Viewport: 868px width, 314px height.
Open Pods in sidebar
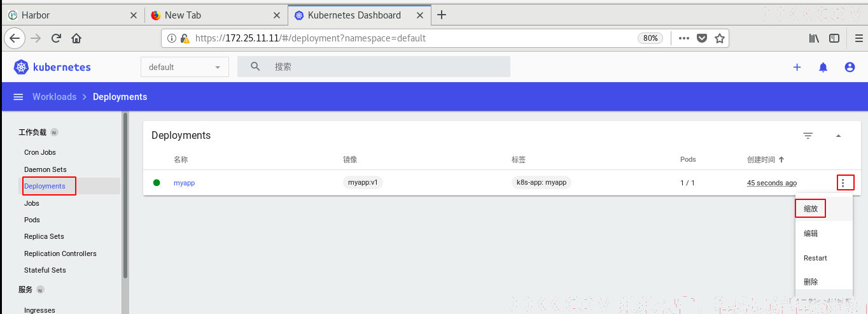click(x=32, y=220)
